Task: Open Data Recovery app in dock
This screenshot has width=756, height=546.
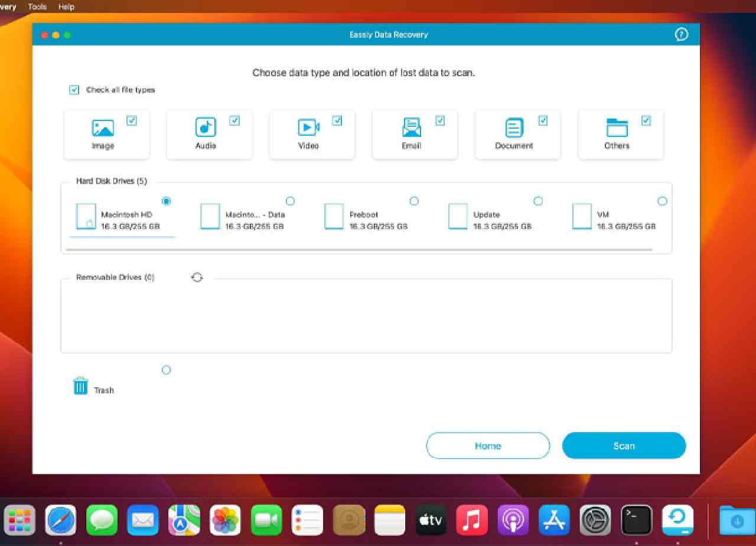Action: tap(677, 521)
